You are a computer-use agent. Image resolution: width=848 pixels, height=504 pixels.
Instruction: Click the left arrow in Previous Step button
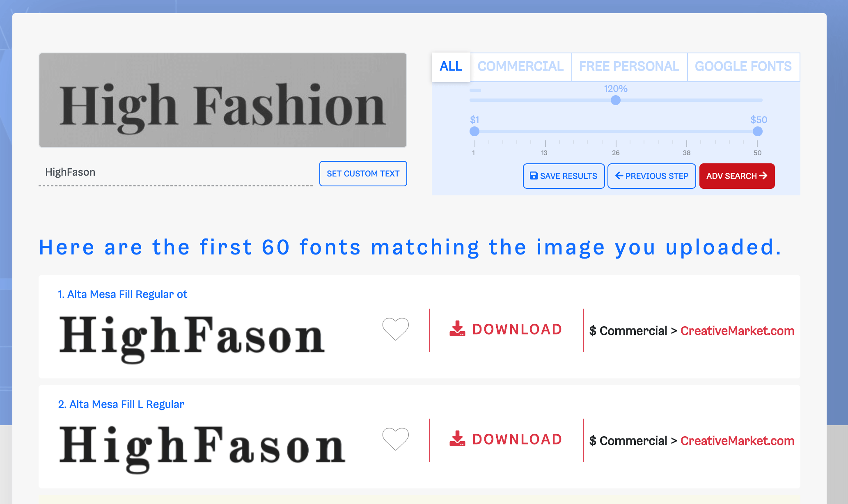620,176
